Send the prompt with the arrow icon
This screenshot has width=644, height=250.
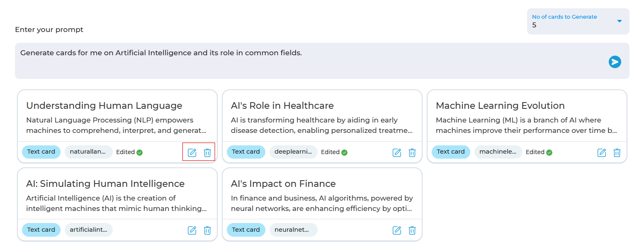coord(615,62)
